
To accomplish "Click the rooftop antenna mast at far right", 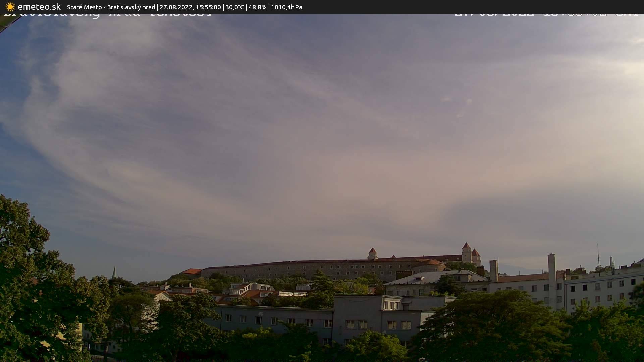I will (598, 258).
